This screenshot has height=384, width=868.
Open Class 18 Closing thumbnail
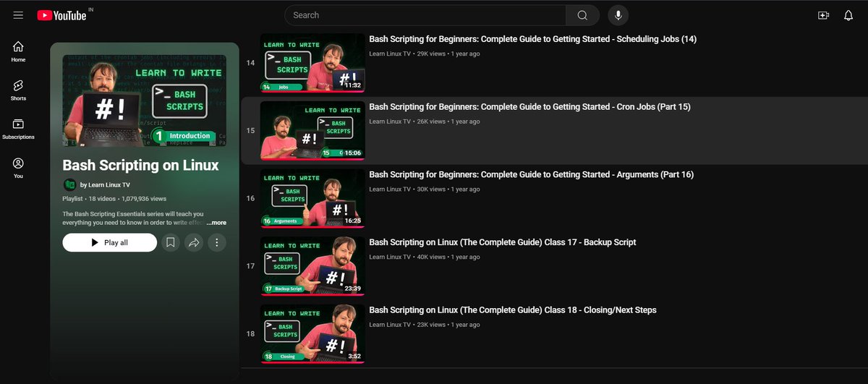[312, 333]
